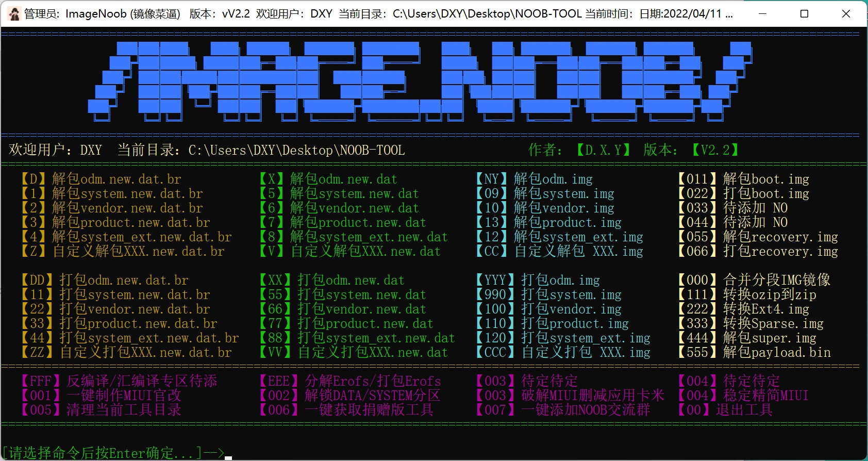Select the 【12】 解包system_ext.img entry
868x461 pixels.
[x=559, y=237]
